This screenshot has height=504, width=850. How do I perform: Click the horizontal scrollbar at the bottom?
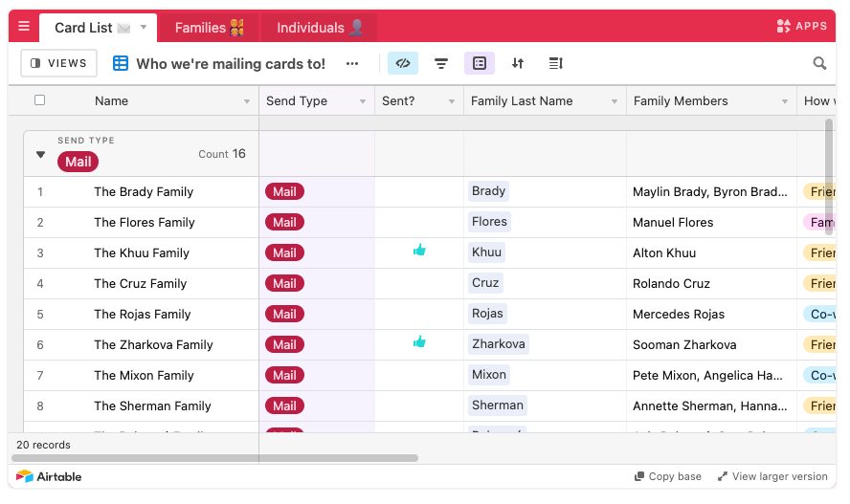click(x=214, y=458)
